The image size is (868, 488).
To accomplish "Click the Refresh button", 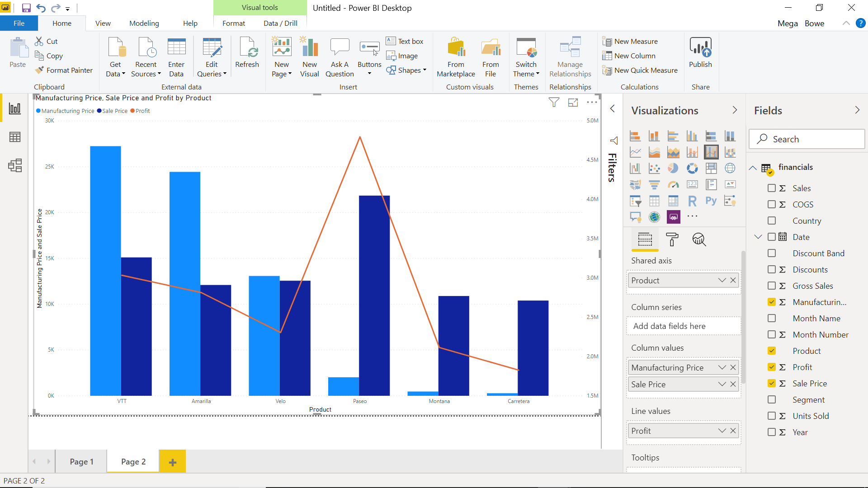I will 247,53.
